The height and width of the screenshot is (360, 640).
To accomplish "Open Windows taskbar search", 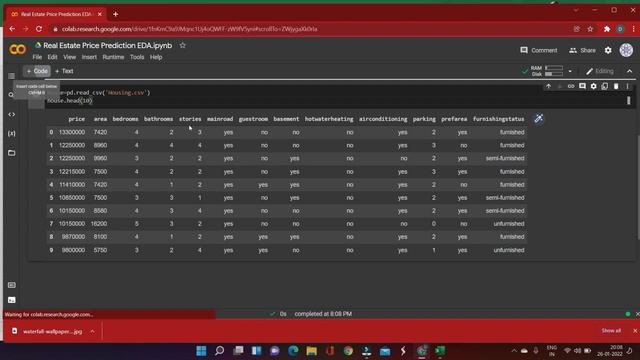I will pyautogui.click(x=220, y=351).
